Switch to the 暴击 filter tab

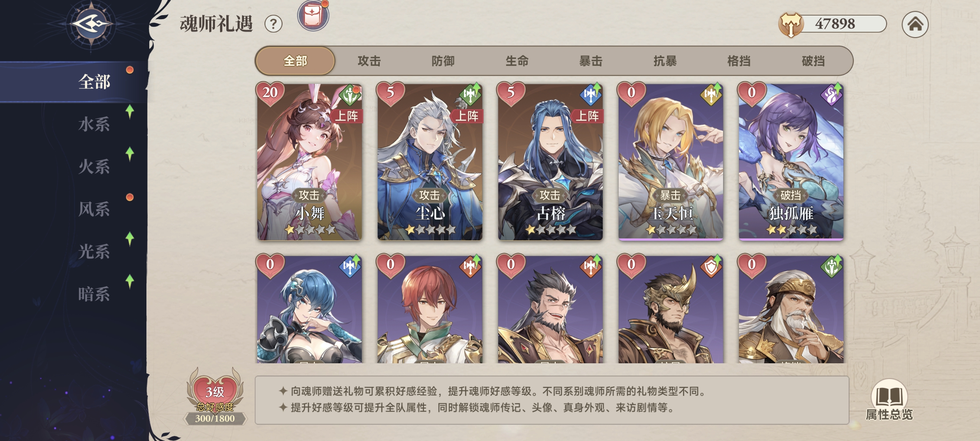point(591,61)
